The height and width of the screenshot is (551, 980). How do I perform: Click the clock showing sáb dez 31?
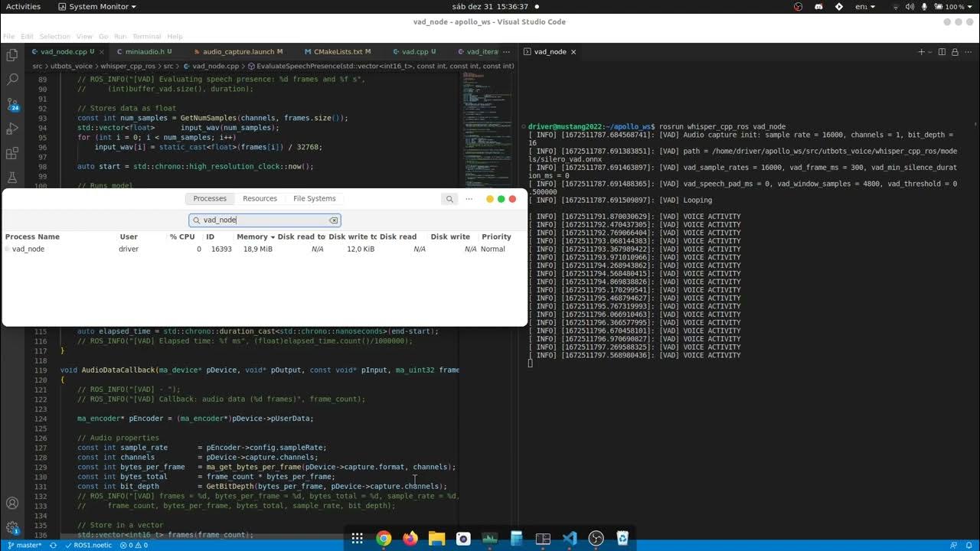[x=490, y=6]
